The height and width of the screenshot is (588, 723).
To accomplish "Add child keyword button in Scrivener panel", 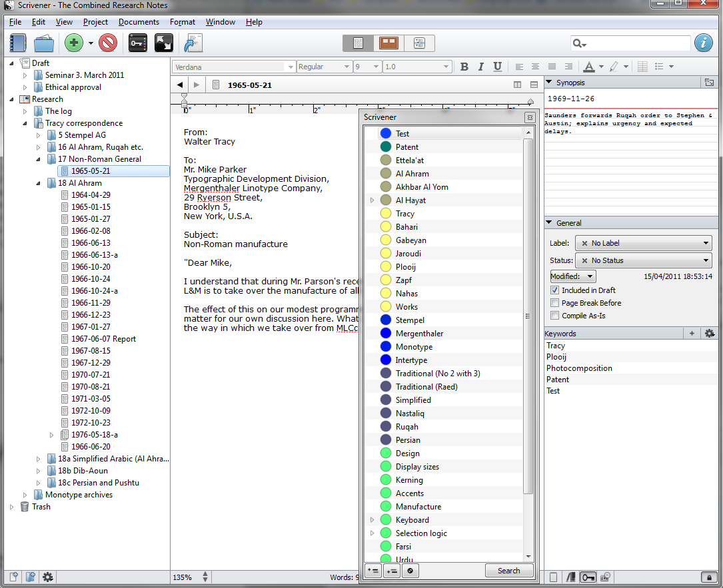I will 391,571.
